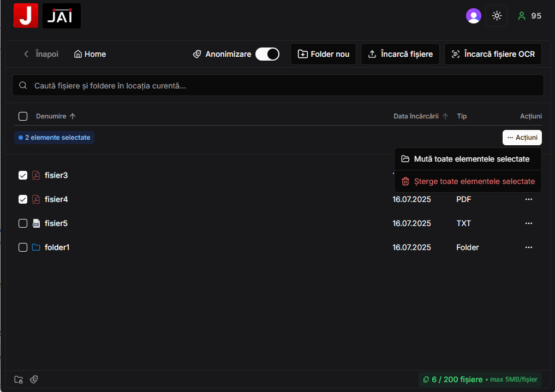
Task: Click the Folder nou button
Action: coord(323,54)
